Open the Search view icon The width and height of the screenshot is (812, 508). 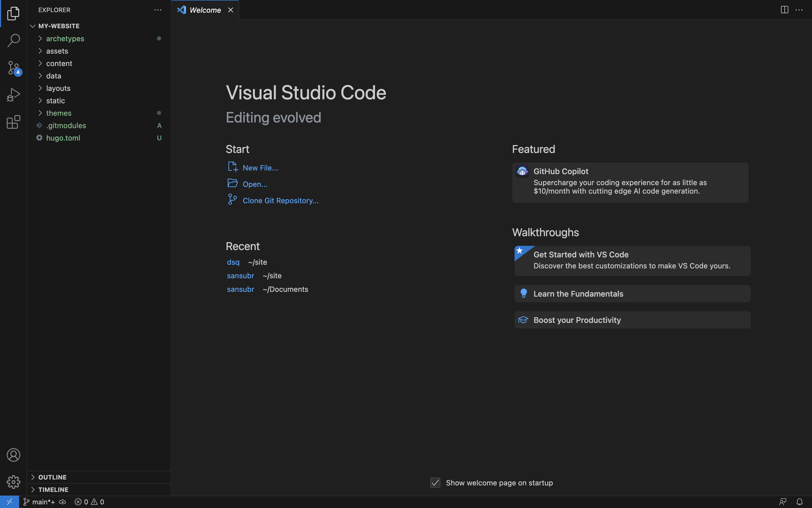14,40
